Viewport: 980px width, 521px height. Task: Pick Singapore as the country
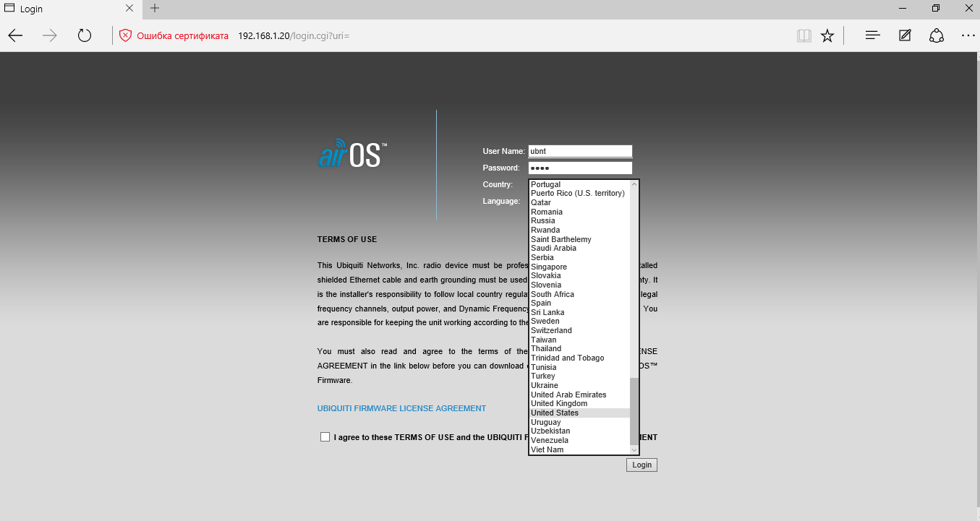point(579,267)
